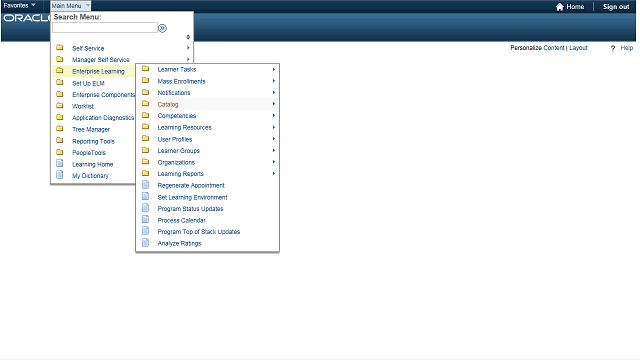Click the Mass Enrollments folder icon
The image size is (640, 360).
[145, 80]
